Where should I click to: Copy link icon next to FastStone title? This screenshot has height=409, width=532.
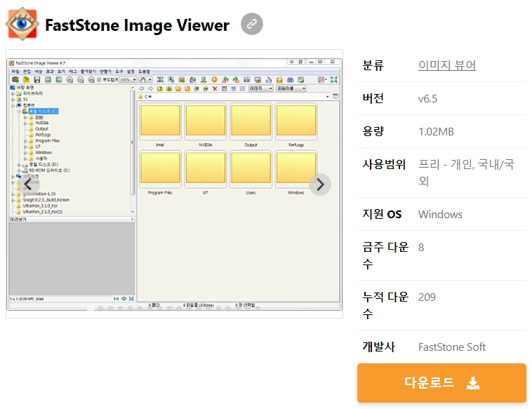pyautogui.click(x=252, y=24)
